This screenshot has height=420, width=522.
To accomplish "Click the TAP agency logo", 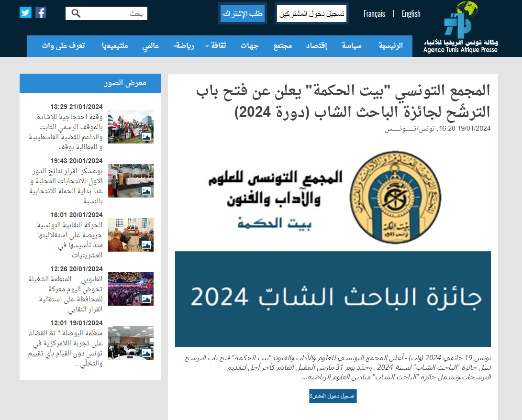I will tap(460, 27).
